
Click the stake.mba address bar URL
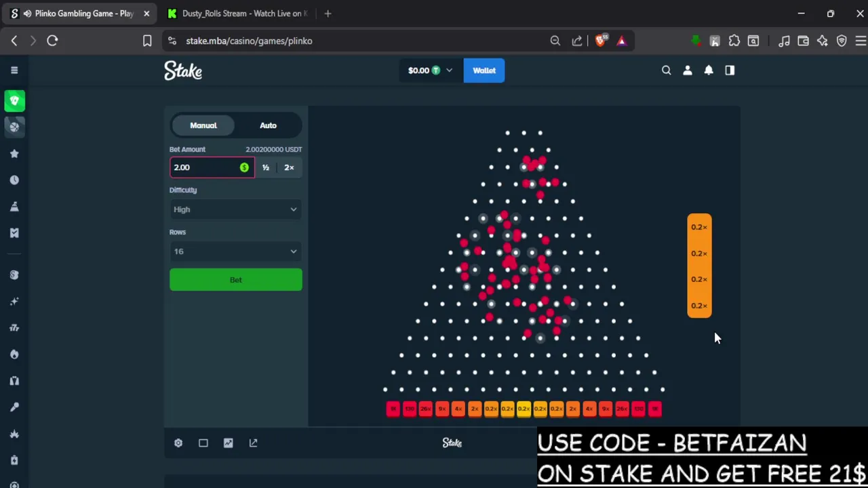pyautogui.click(x=249, y=41)
